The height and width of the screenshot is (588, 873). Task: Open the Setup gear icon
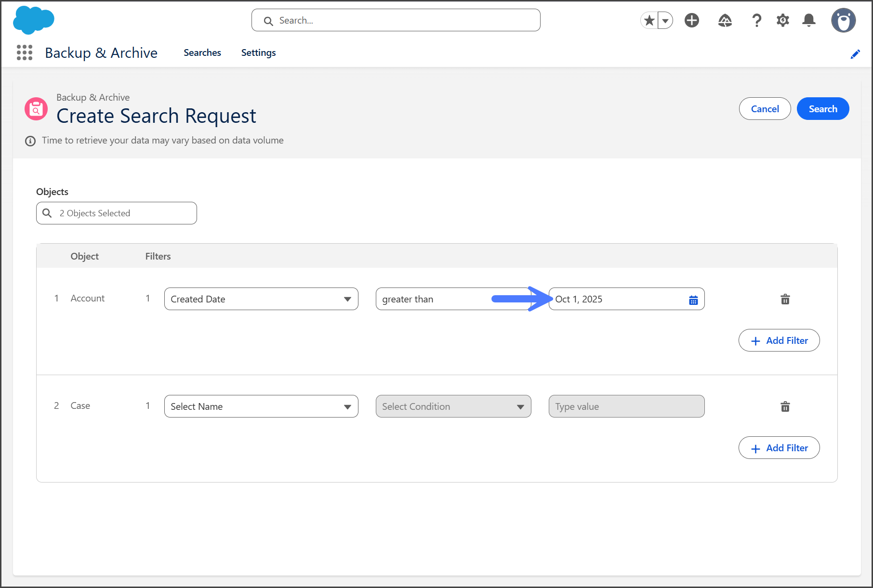(783, 20)
